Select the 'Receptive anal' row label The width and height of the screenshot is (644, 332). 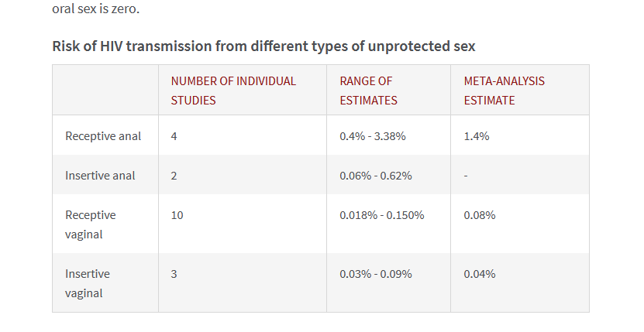coord(103,136)
